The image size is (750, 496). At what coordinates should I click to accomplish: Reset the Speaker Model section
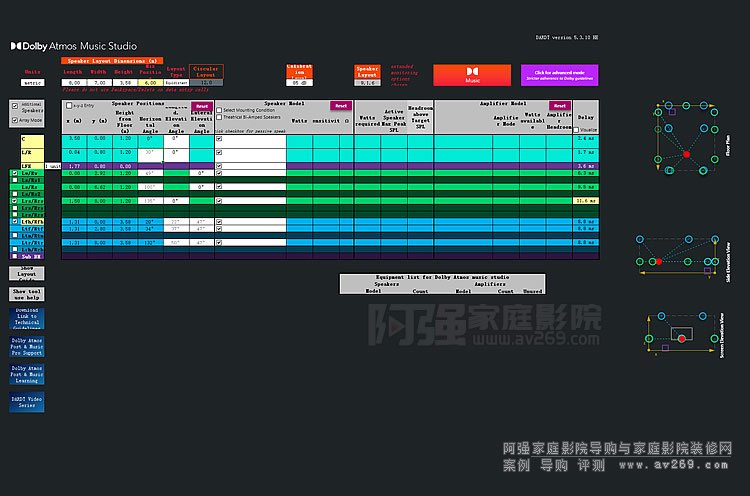tap(340, 105)
